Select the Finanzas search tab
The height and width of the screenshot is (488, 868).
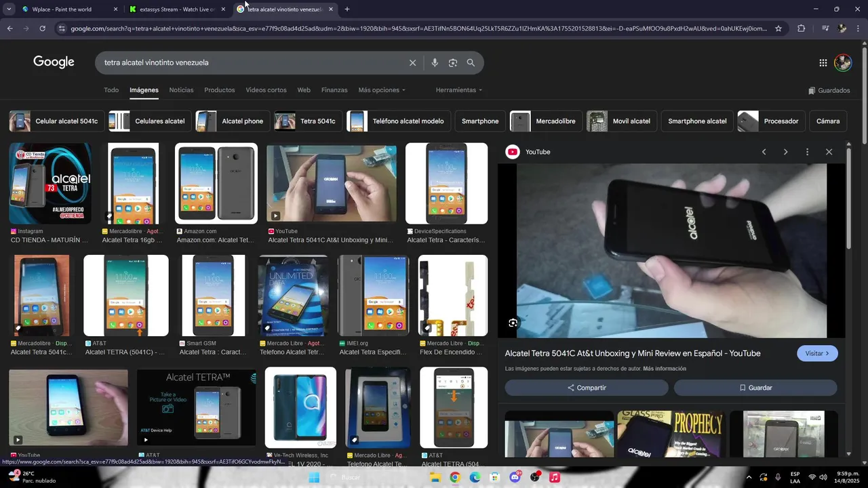pos(334,90)
